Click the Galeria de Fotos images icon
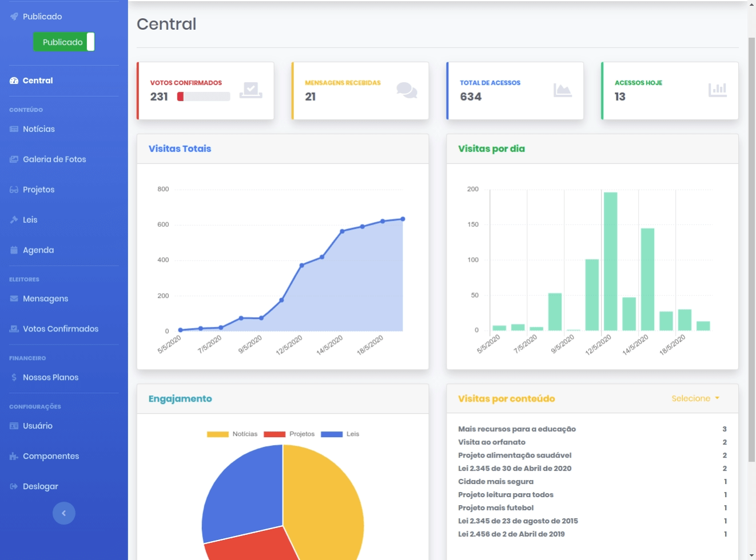This screenshot has width=756, height=560. (x=14, y=159)
